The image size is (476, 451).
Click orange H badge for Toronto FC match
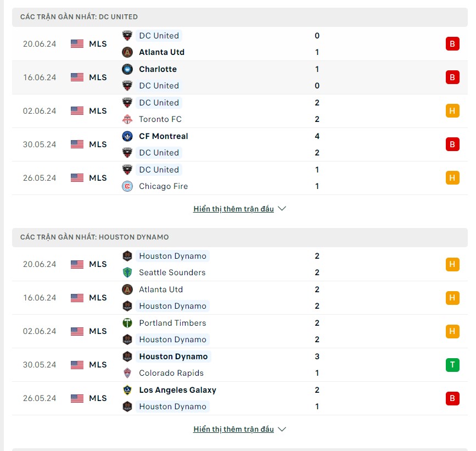coord(452,111)
